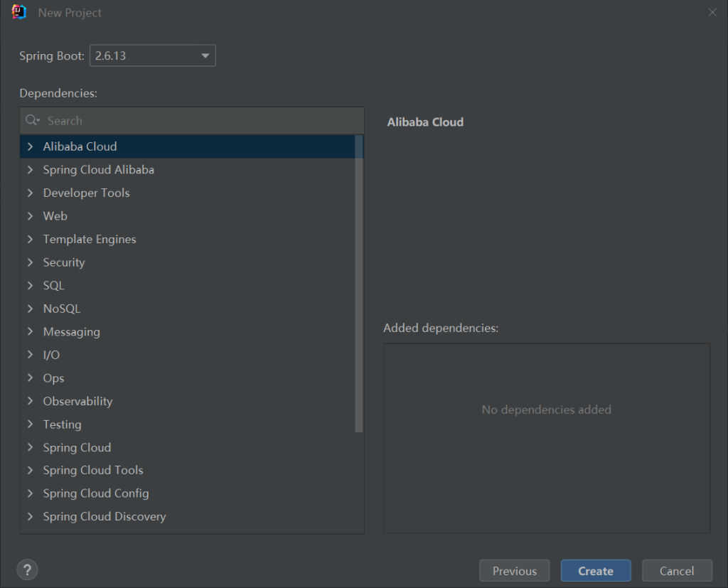Click the Previous button
This screenshot has height=588, width=728.
coord(515,571)
